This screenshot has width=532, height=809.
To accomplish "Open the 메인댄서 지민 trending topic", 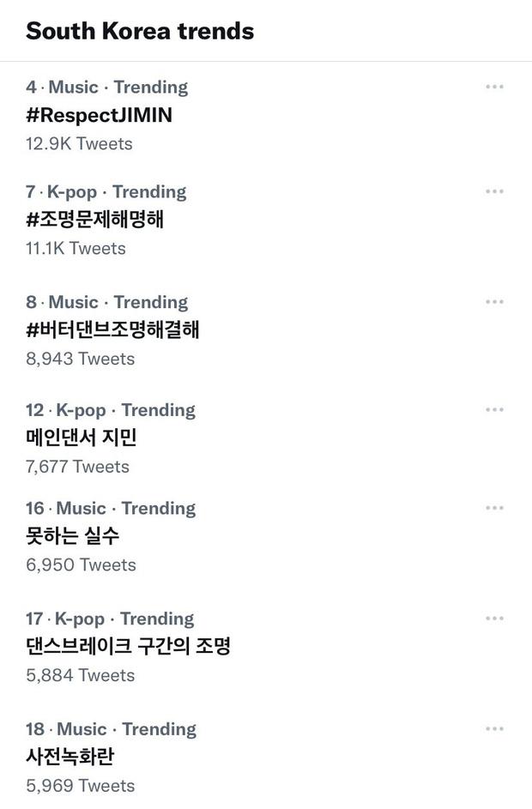I will [x=82, y=438].
